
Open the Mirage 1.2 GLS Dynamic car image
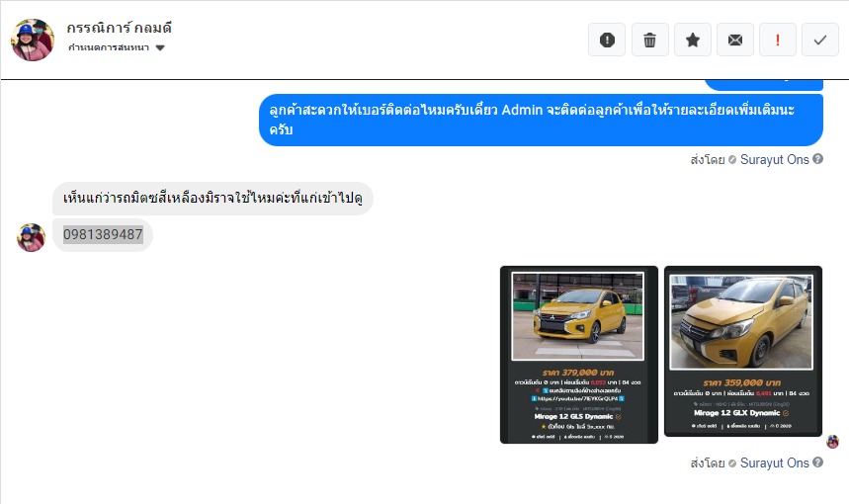[579, 355]
